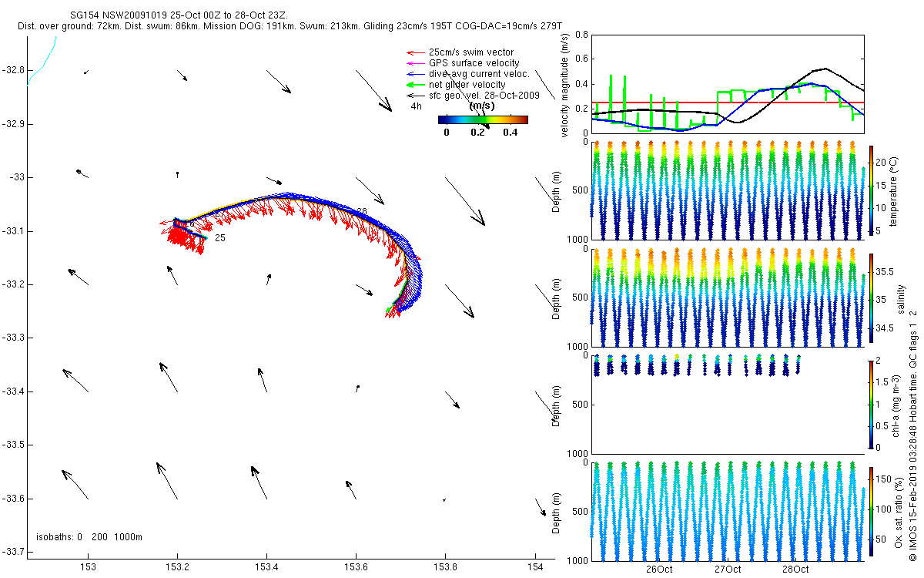Image resolution: width=924 pixels, height=578 pixels.
Task: Click the '-33.7' latitude tick label
Action: click(x=13, y=552)
